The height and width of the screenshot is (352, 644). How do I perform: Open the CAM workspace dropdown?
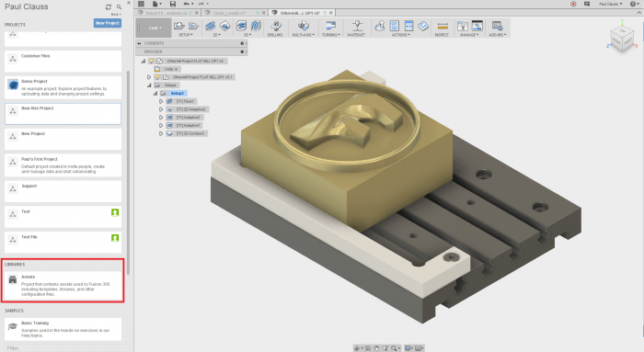pyautogui.click(x=154, y=28)
